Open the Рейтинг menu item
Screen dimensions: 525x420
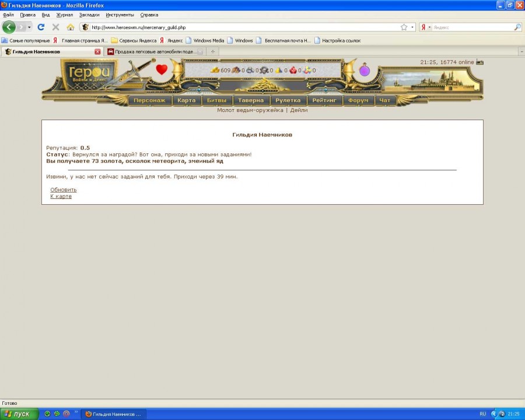[324, 100]
